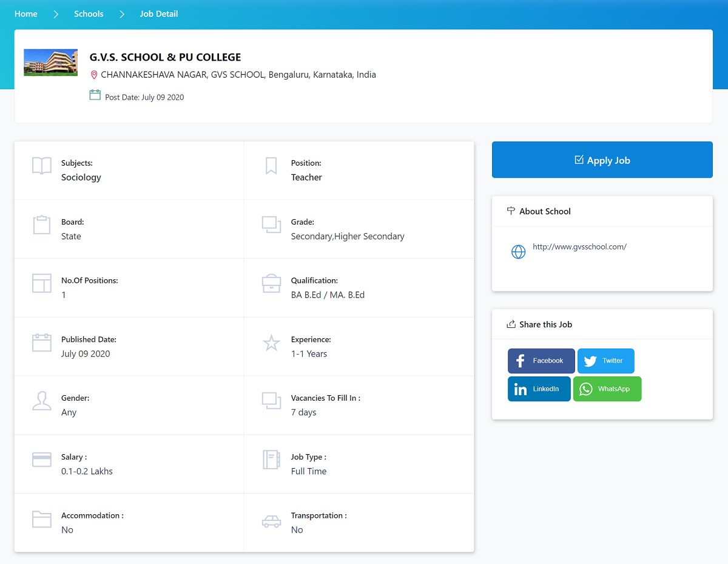Click the Apply Job button
728x564 pixels.
(602, 160)
